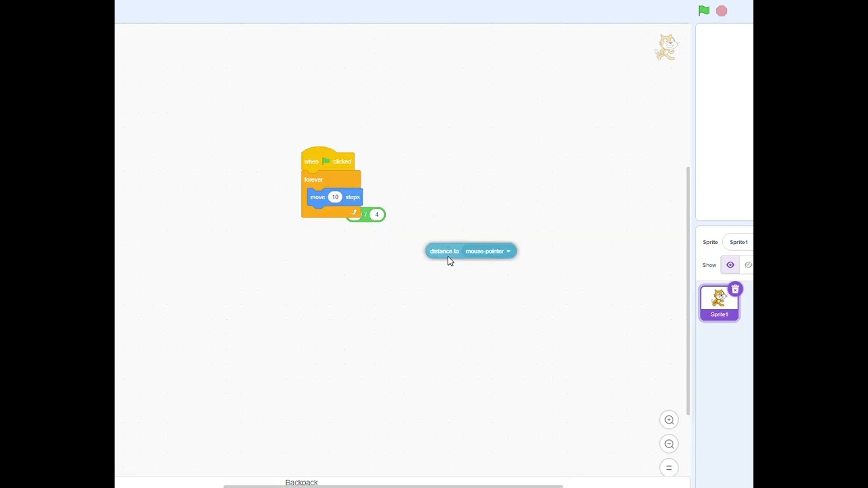Click the 'Sprite' label in sprite panel
The width and height of the screenshot is (868, 488).
point(710,242)
